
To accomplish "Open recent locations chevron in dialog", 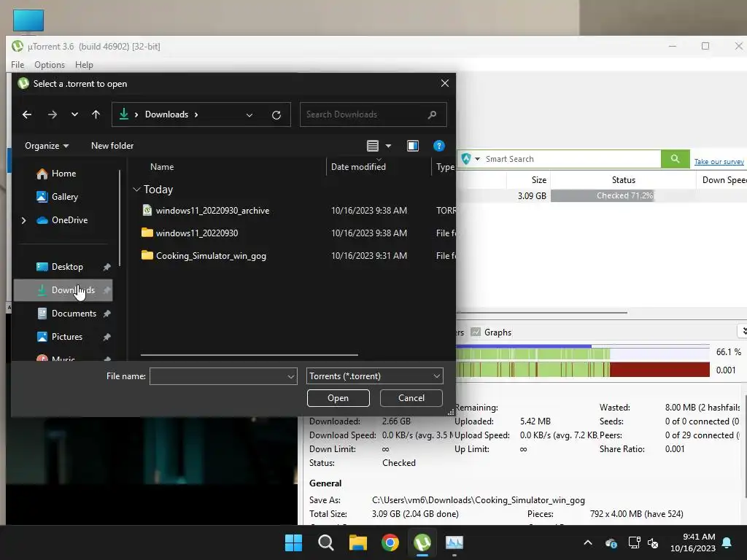I will [x=74, y=114].
